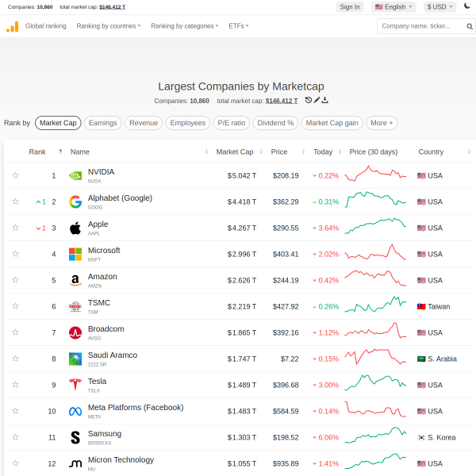This screenshot has width=476, height=476.
Task: Favorite Apple with its star
Action: [x=16, y=228]
